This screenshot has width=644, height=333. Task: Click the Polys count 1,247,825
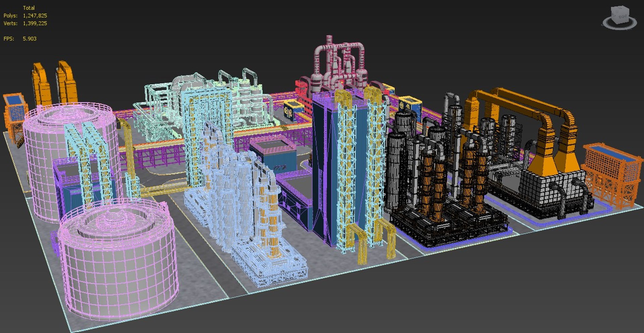click(35, 15)
